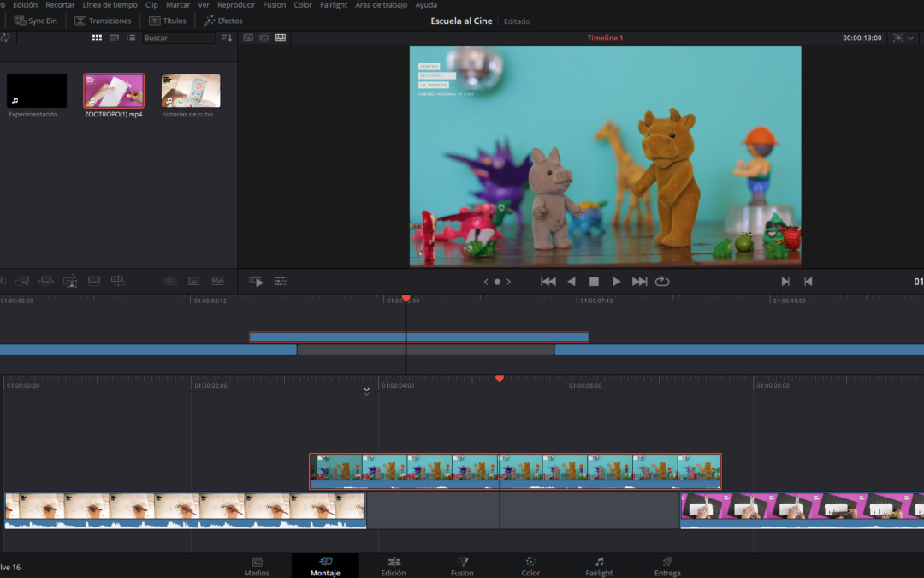924x578 pixels.
Task: Open the Reproducir menu
Action: point(236,4)
